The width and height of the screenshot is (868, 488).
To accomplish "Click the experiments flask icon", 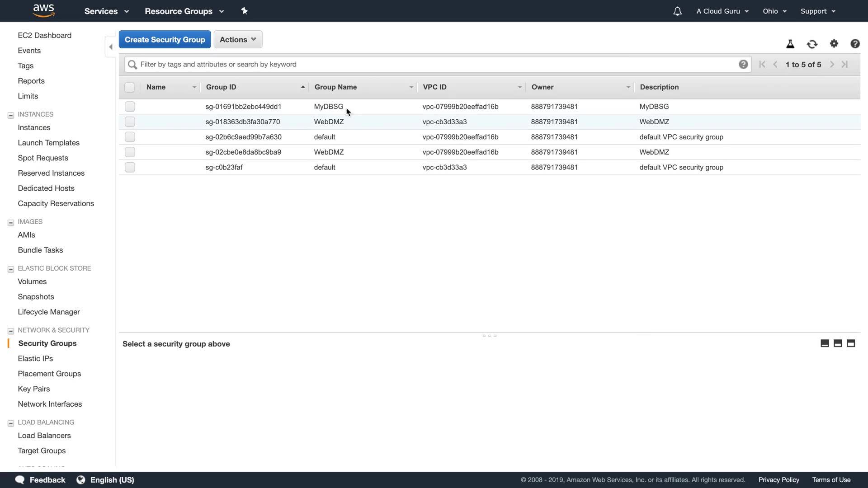I will [790, 44].
